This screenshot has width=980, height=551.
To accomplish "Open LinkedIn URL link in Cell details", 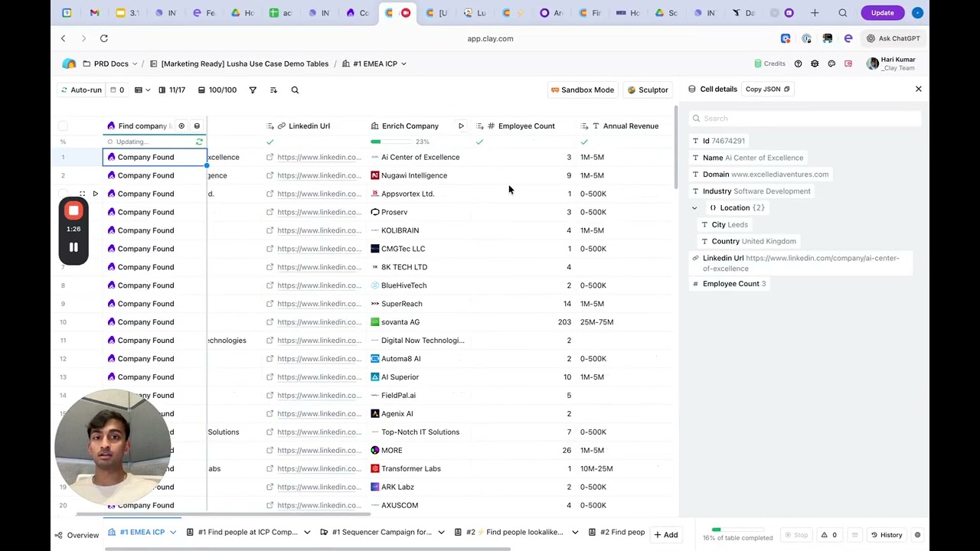I will 800,263.
